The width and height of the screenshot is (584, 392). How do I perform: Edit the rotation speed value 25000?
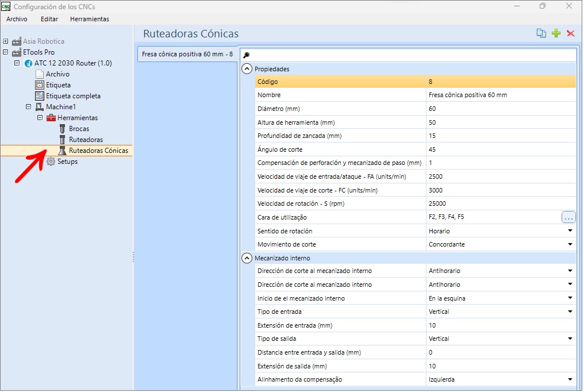pyautogui.click(x=501, y=203)
